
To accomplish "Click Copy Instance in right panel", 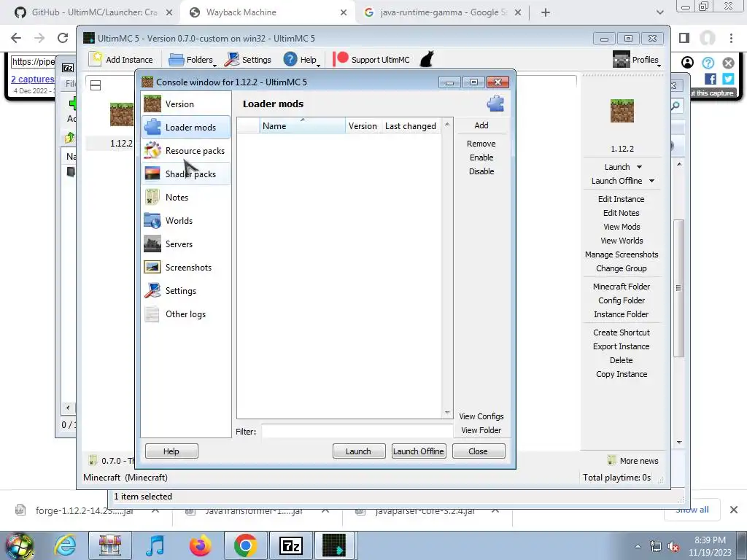I will [x=622, y=374].
